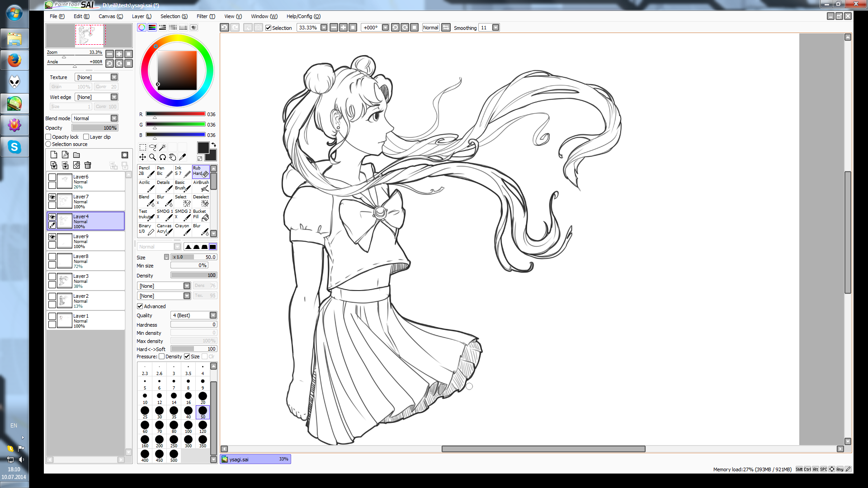Swap foreground and background colors

tap(214, 145)
